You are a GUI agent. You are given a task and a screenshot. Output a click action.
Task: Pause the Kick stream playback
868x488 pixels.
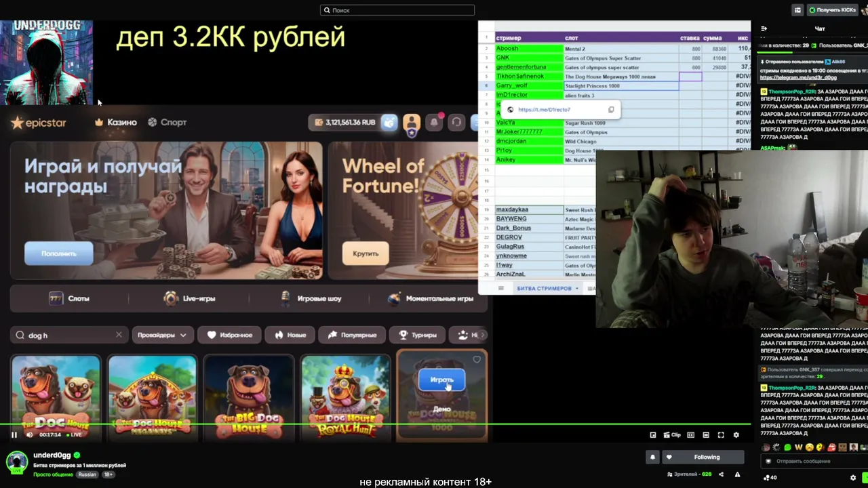click(x=14, y=434)
